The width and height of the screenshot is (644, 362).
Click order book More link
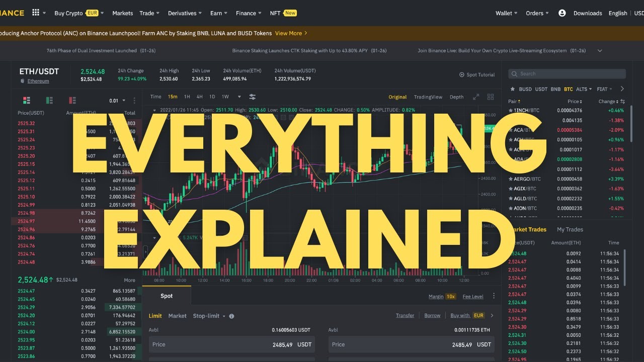pyautogui.click(x=130, y=280)
